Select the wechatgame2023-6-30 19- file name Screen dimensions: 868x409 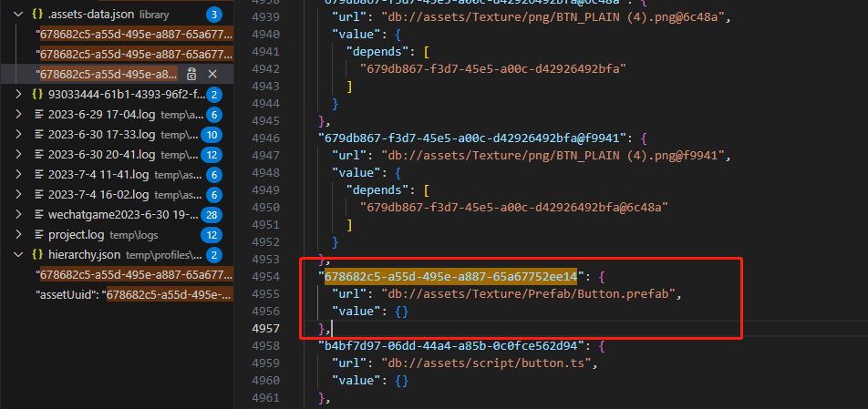tap(123, 214)
